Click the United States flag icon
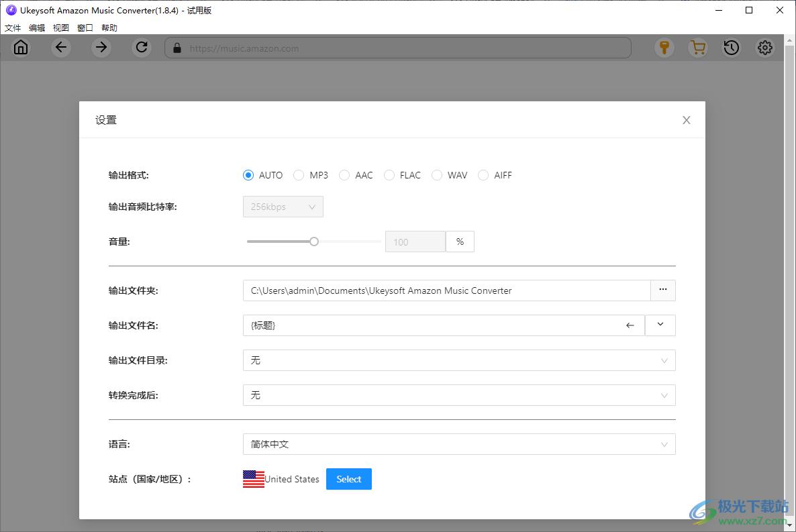The height and width of the screenshot is (532, 796). click(x=253, y=479)
